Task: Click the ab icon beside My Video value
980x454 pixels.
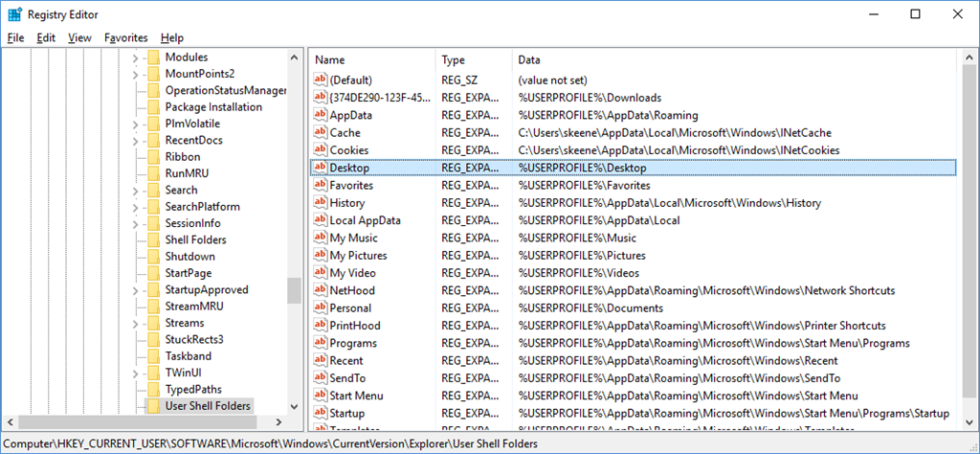Action: 320,273
